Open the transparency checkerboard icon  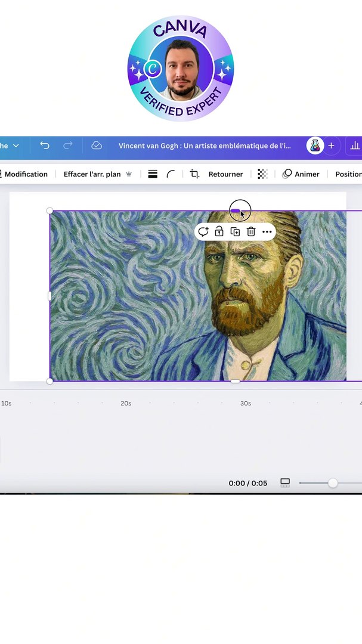[x=262, y=174]
